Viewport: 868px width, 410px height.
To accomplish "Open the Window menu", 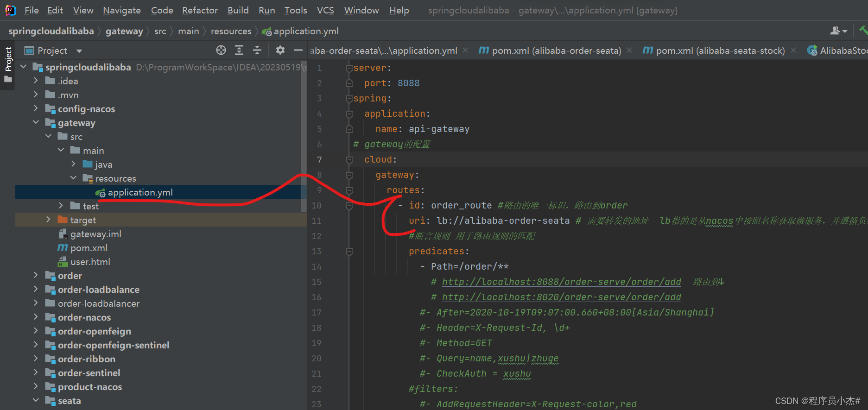I will pyautogui.click(x=361, y=10).
